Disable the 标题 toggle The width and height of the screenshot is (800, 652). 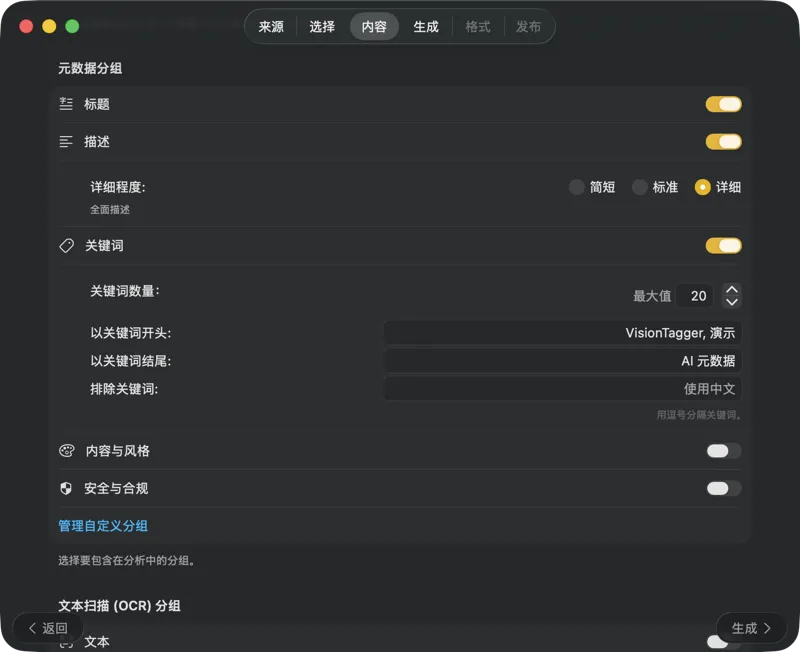coord(723,104)
